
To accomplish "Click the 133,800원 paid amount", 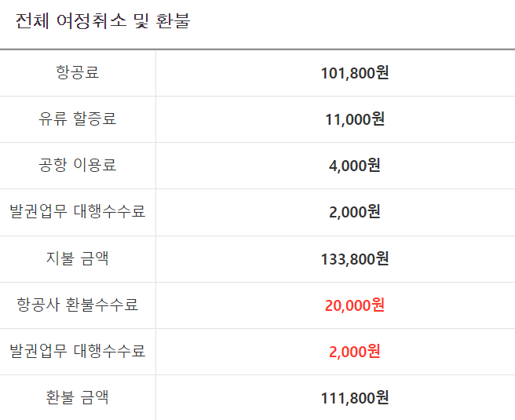I will pyautogui.click(x=355, y=259).
